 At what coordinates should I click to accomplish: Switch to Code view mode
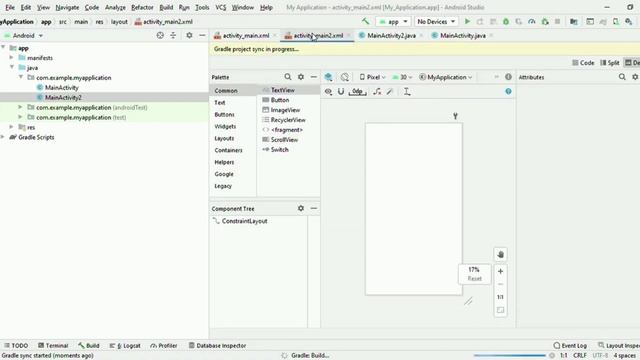[583, 62]
